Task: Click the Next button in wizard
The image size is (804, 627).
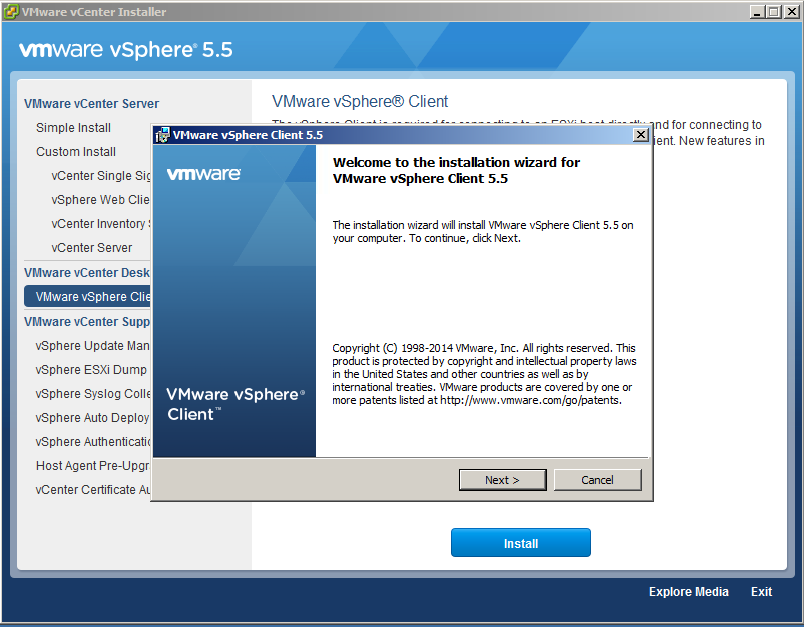Action: (502, 480)
